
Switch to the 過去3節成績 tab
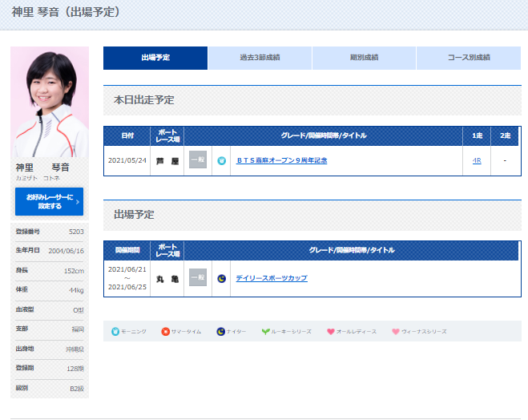(x=260, y=58)
